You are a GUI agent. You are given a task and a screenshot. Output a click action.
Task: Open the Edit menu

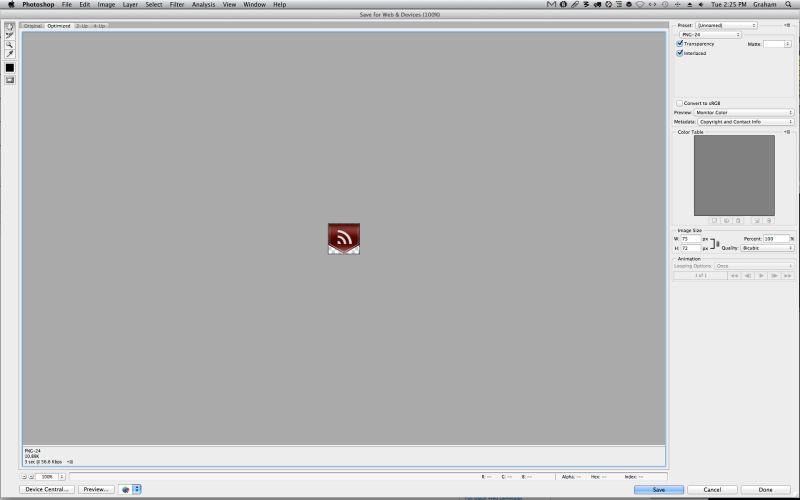pos(85,5)
